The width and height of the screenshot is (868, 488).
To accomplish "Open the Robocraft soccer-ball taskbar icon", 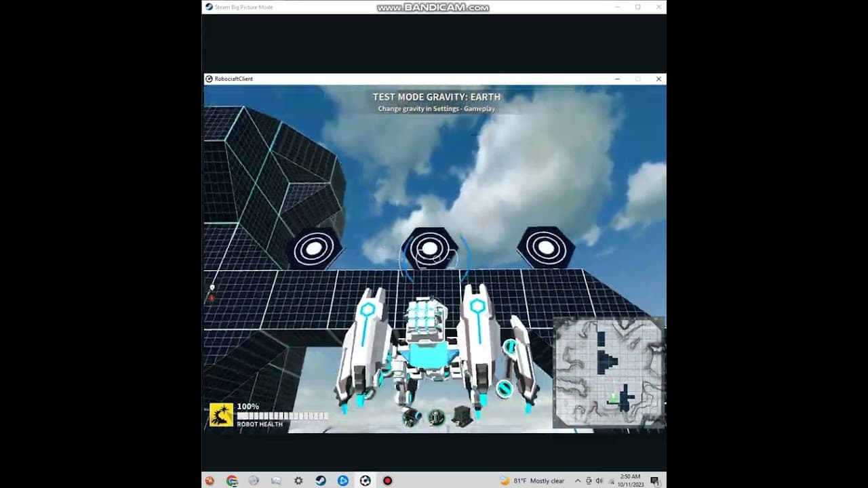I will [366, 481].
